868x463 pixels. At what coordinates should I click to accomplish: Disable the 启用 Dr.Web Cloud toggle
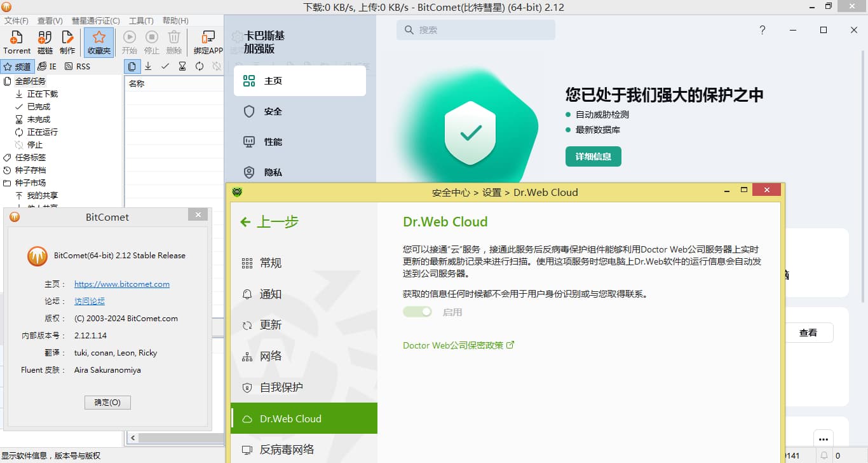tap(417, 312)
